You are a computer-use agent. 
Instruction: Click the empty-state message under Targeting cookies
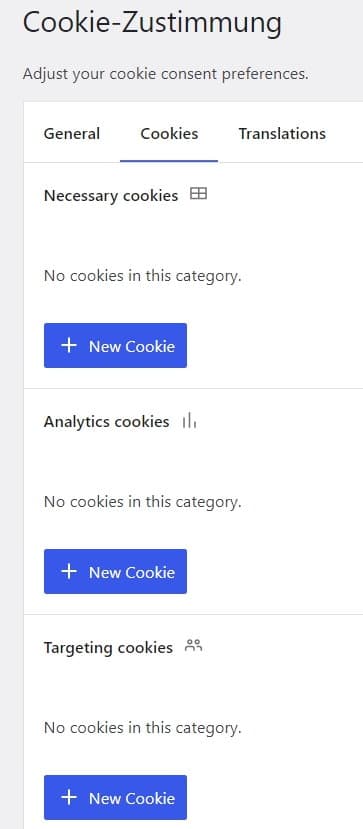point(143,727)
